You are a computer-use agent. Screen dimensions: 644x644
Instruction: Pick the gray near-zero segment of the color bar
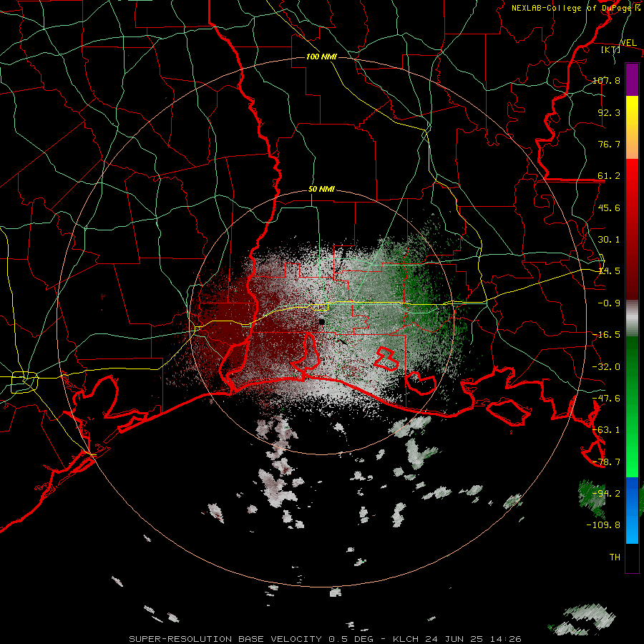632,318
